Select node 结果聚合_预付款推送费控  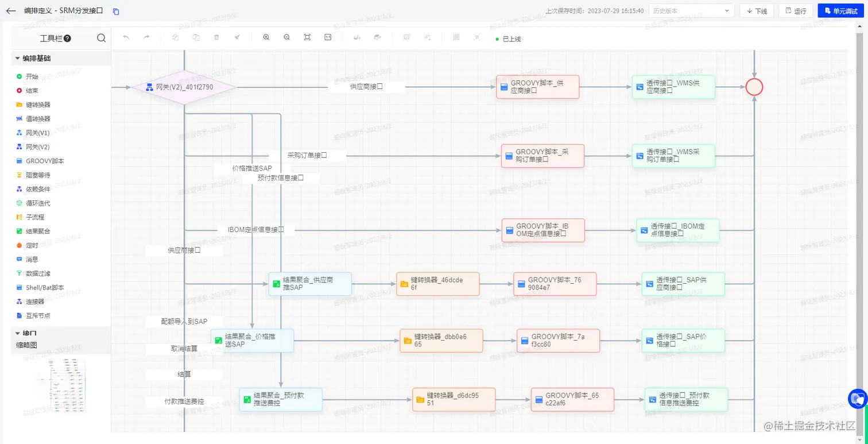point(281,399)
